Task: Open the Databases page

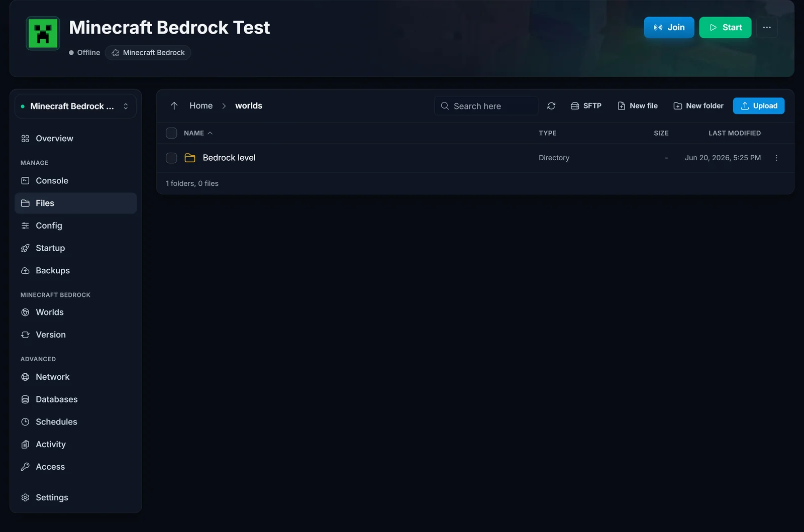Action: 75,400
